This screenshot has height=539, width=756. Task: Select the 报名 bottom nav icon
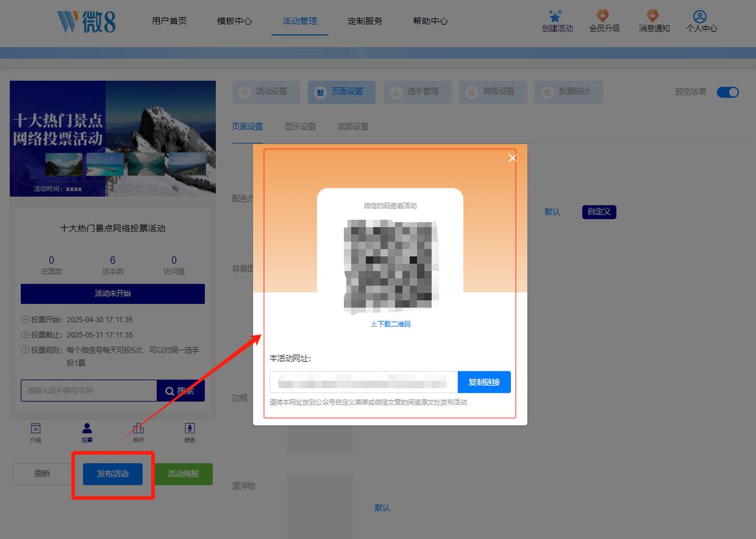(190, 433)
